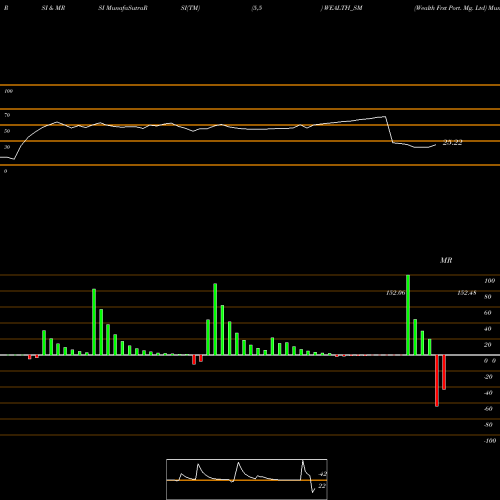Click the '30' label on RSI axis
This screenshot has height=500, width=500.
coord(7,147)
